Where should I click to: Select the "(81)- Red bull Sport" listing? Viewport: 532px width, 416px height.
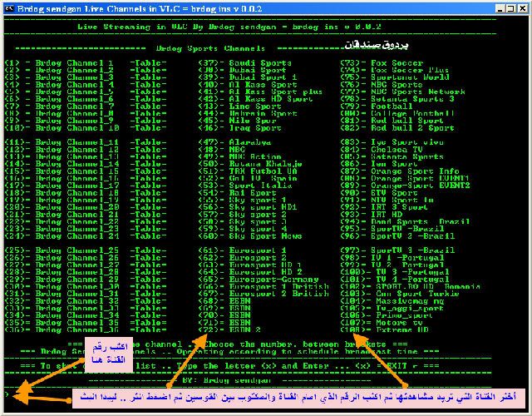[x=392, y=121]
